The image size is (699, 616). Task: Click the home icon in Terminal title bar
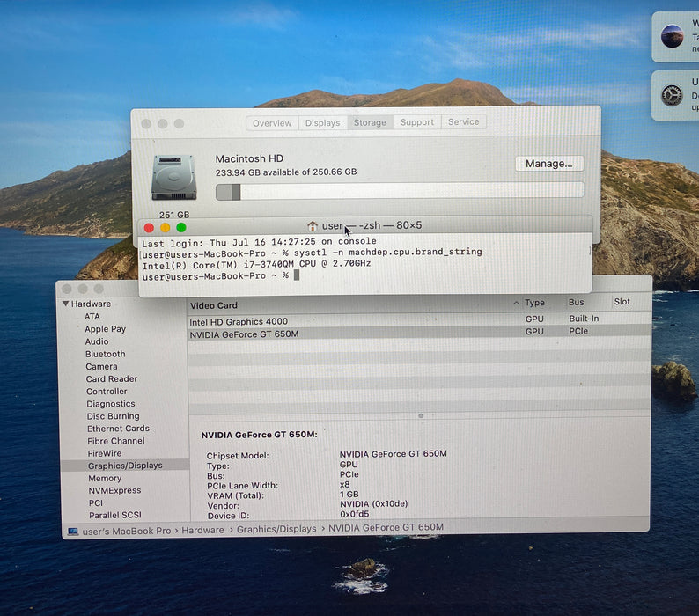click(313, 226)
